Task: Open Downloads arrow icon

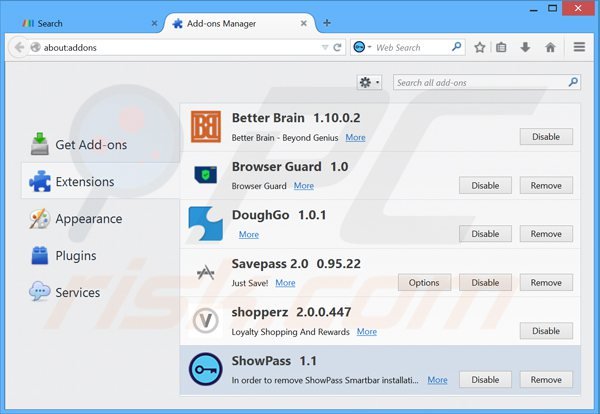Action: [x=525, y=47]
